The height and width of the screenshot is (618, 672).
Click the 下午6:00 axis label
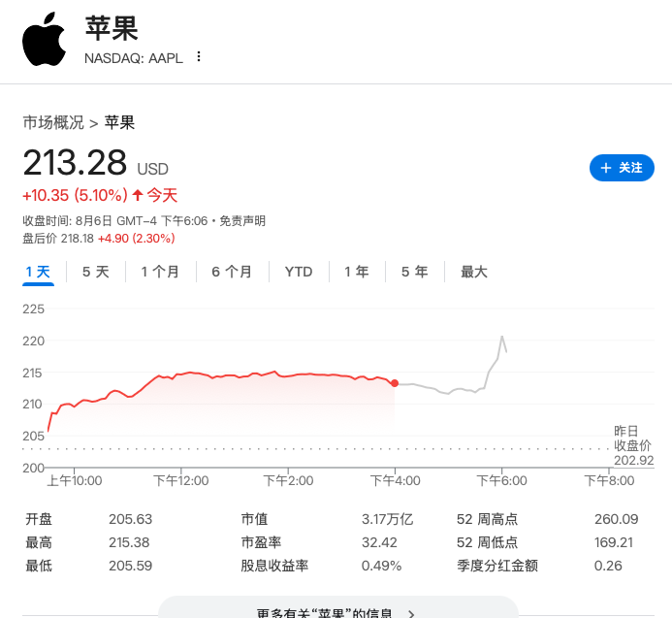(x=502, y=481)
